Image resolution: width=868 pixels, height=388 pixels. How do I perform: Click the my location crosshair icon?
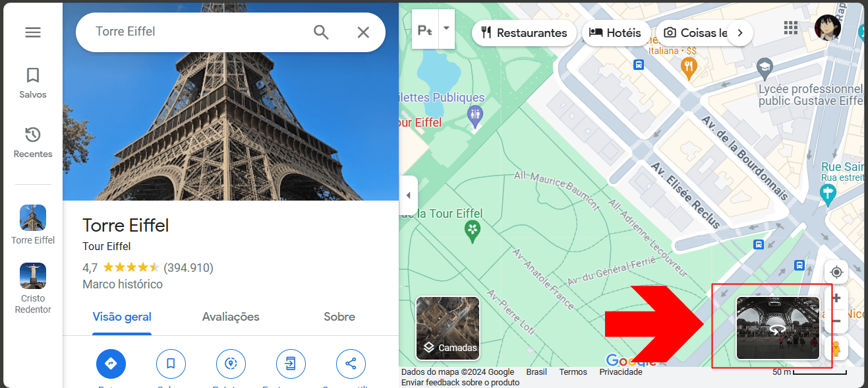click(x=836, y=272)
